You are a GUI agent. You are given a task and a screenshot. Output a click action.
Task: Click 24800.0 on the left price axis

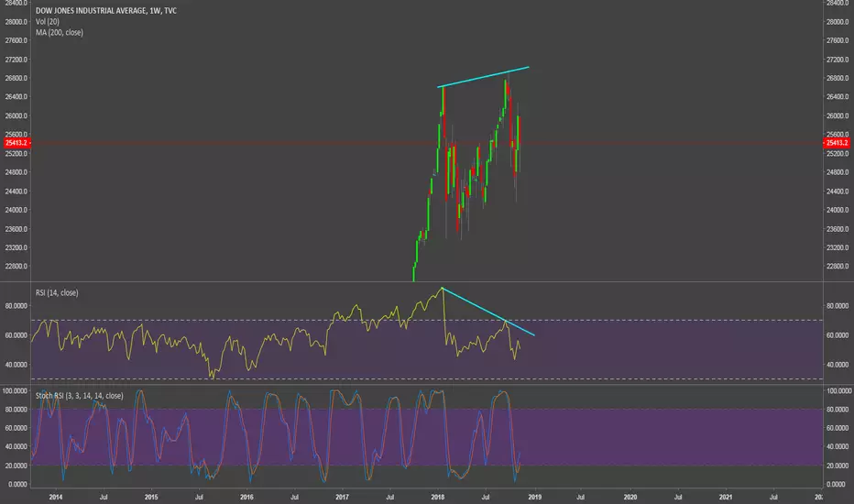pyautogui.click(x=16, y=172)
